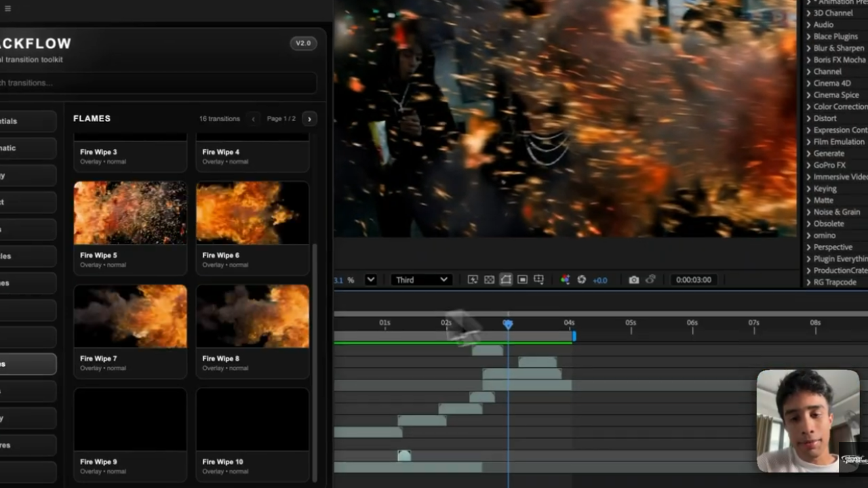Screen dimensions: 868x488
Task: Adjust the blue +0.0 exposure value
Action: [600, 280]
